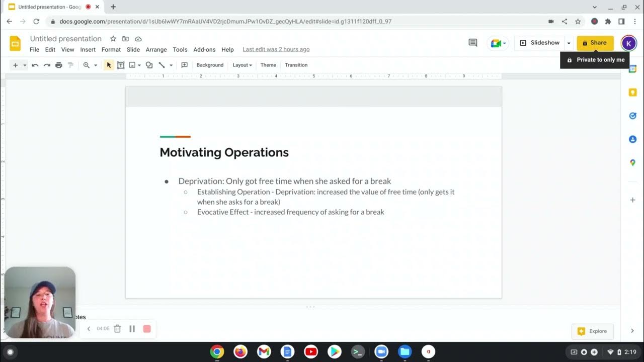Add new slide with plus button
Viewport: 644px width, 362px height.
click(x=15, y=65)
